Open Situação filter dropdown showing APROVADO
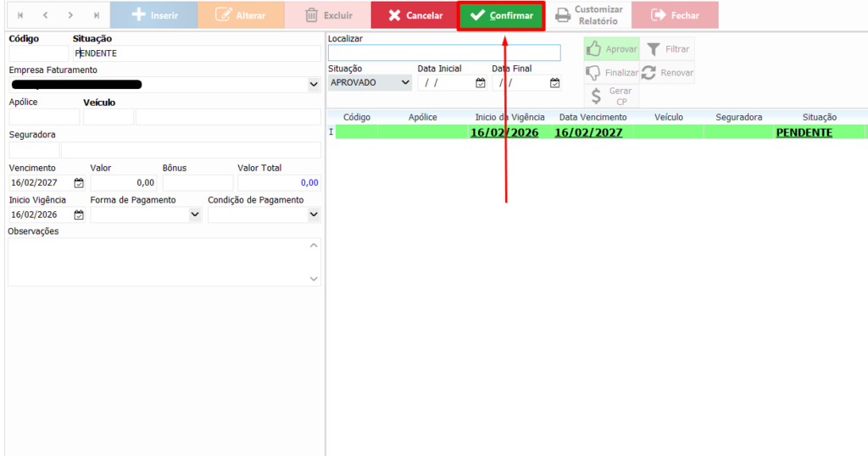 coord(405,83)
